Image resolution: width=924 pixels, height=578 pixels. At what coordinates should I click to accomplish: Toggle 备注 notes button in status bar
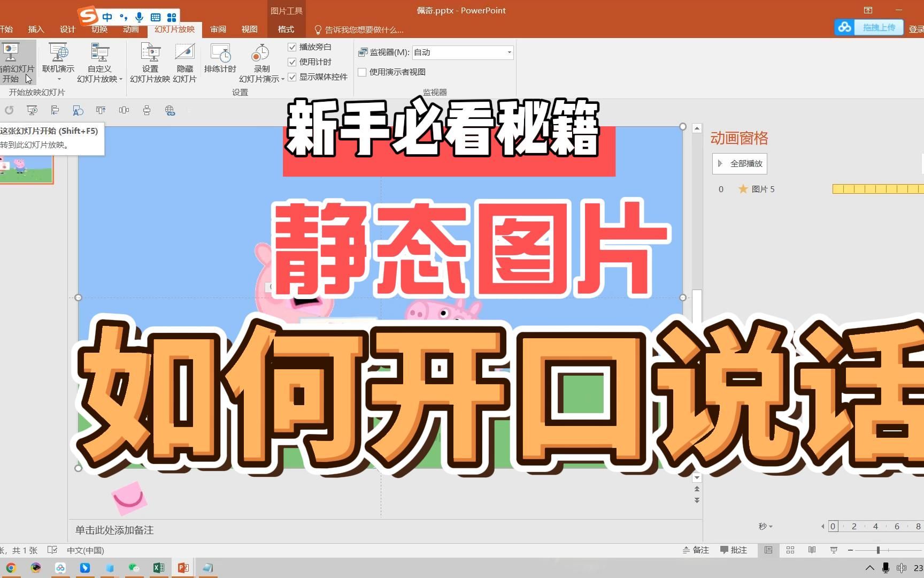pyautogui.click(x=696, y=550)
